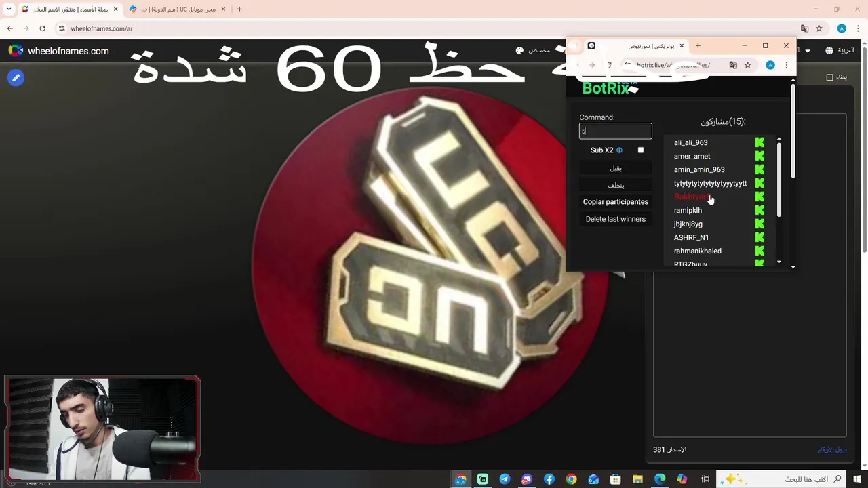This screenshot has width=868, height=488.
Task: Click the globe language icon on wheelofnames
Action: coord(829,51)
